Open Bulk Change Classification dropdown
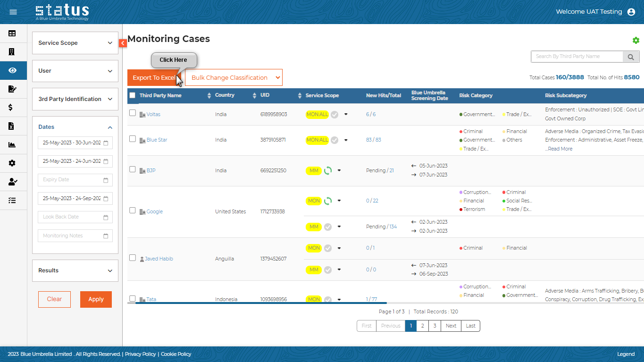The width and height of the screenshot is (644, 362). coord(234,78)
